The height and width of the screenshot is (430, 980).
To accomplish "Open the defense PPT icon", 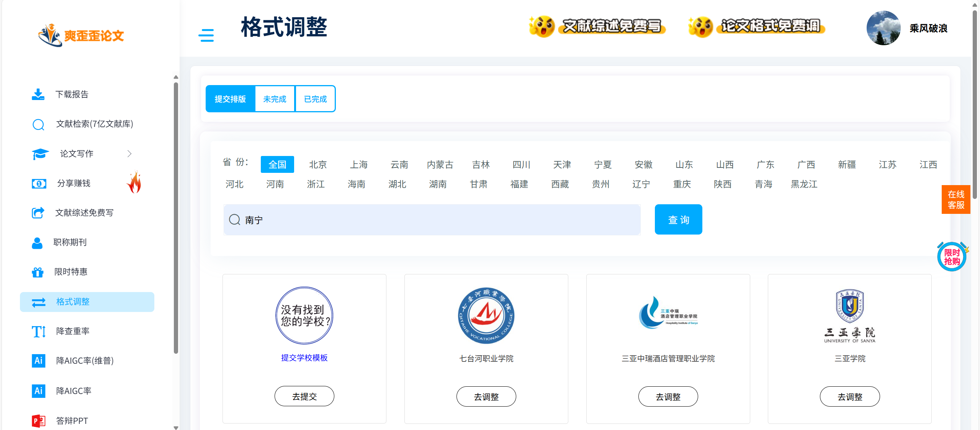I will (38, 420).
